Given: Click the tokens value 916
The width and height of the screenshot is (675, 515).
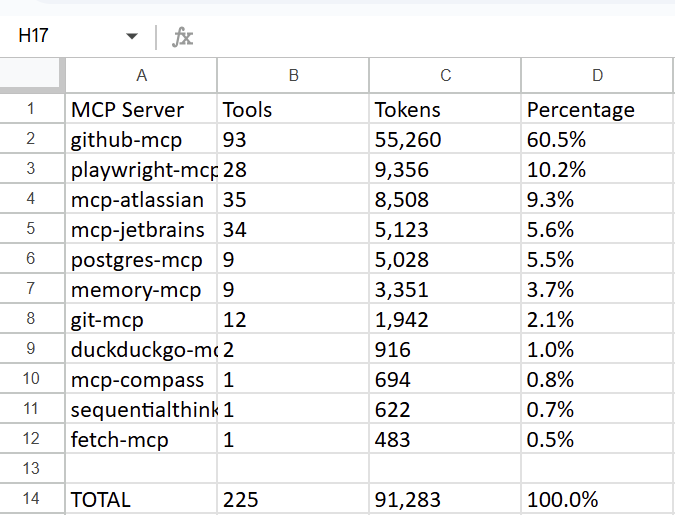Looking at the screenshot, I should (x=445, y=349).
